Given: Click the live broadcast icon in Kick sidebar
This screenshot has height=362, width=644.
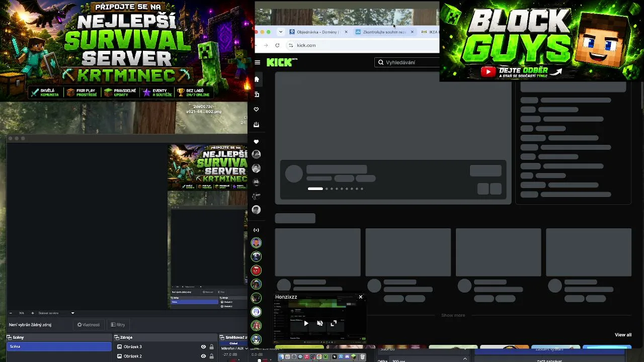Looking at the screenshot, I should click(x=256, y=230).
